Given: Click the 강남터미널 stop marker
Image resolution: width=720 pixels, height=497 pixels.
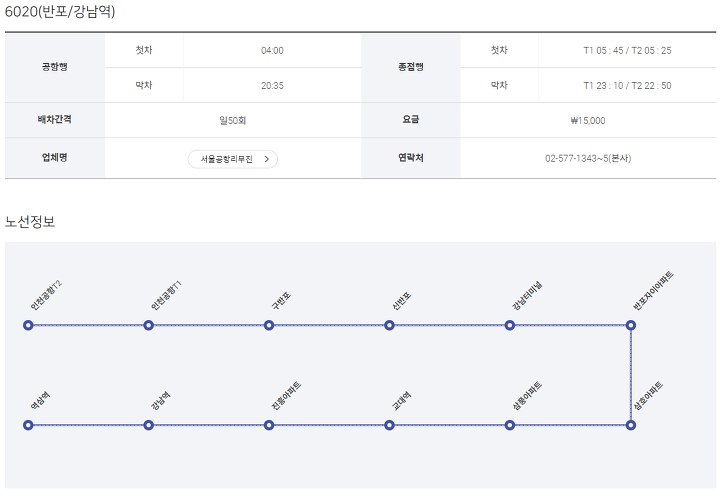Looking at the screenshot, I should [x=510, y=325].
